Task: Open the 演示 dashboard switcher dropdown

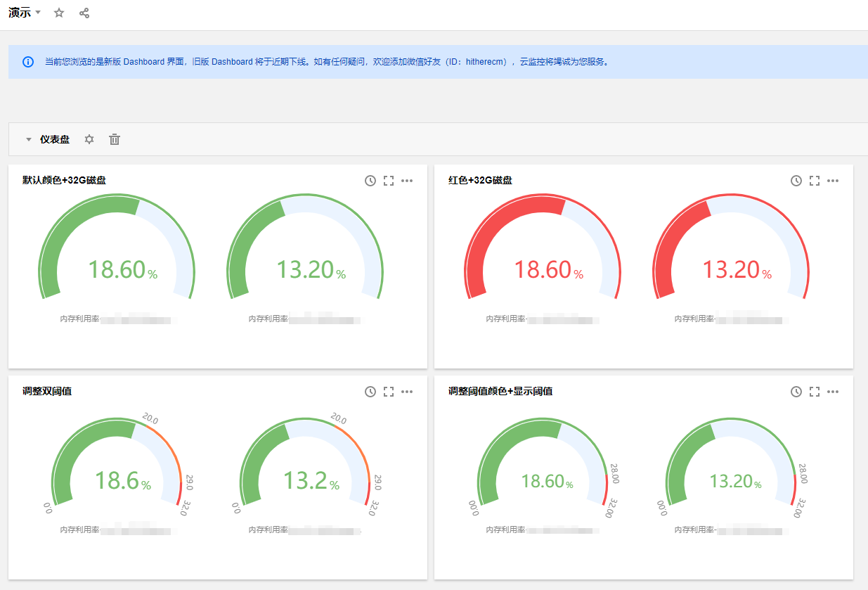Action: pyautogui.click(x=38, y=13)
